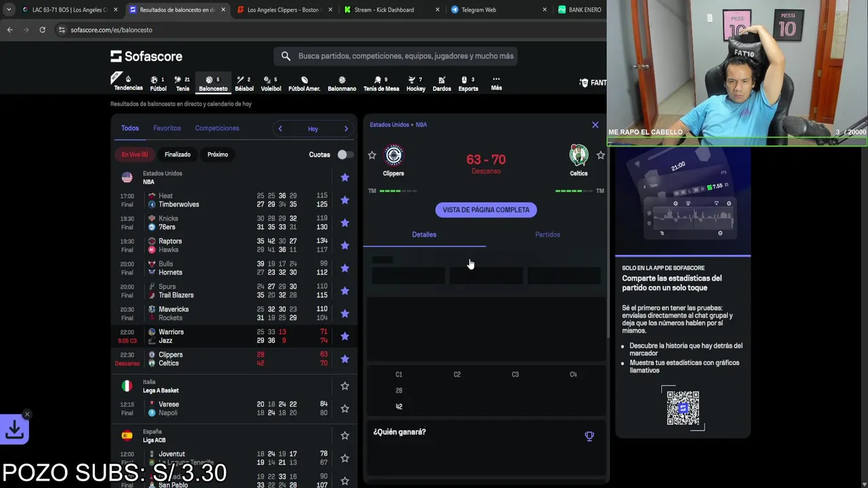Click the Italy flag icon for Lega A Basket
Image resolution: width=868 pixels, height=488 pixels.
(x=127, y=386)
